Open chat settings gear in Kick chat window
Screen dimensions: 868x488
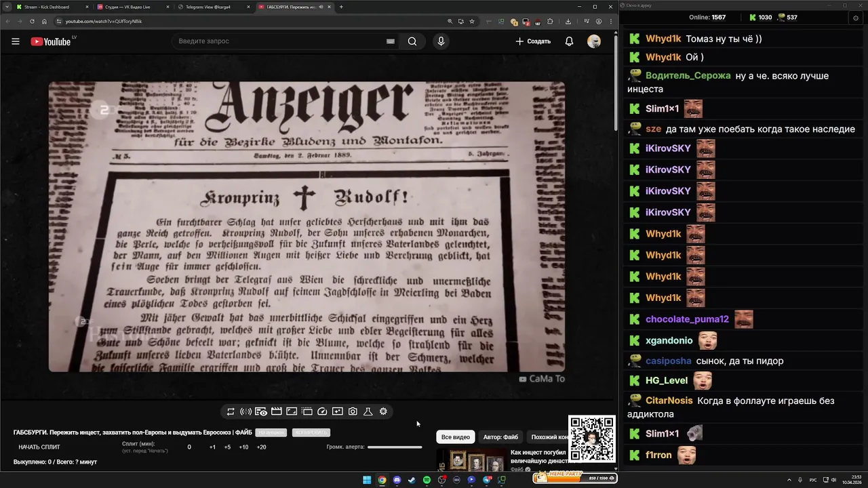tap(856, 18)
